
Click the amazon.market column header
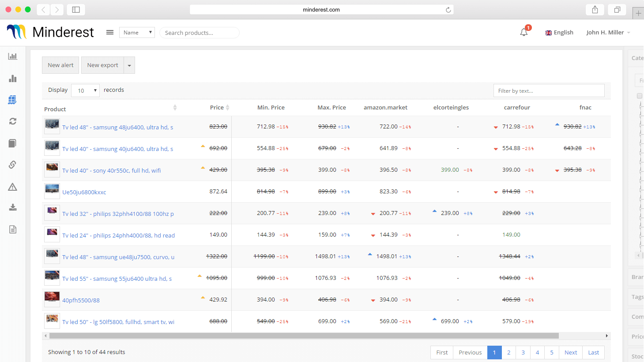coord(385,107)
